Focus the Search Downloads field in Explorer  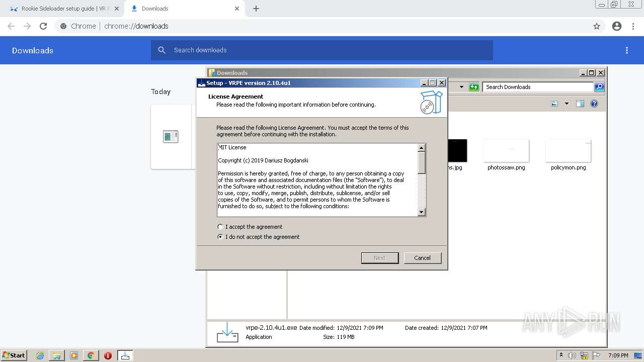pos(538,87)
